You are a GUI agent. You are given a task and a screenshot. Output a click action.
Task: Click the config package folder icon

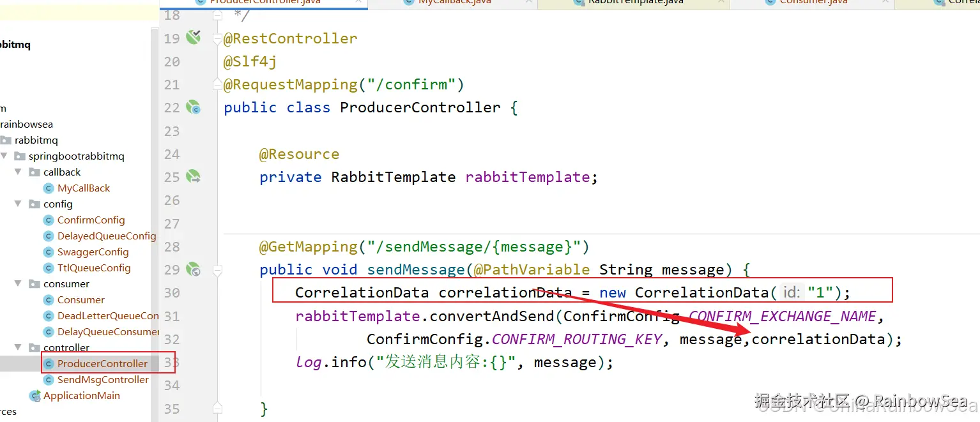tap(34, 204)
